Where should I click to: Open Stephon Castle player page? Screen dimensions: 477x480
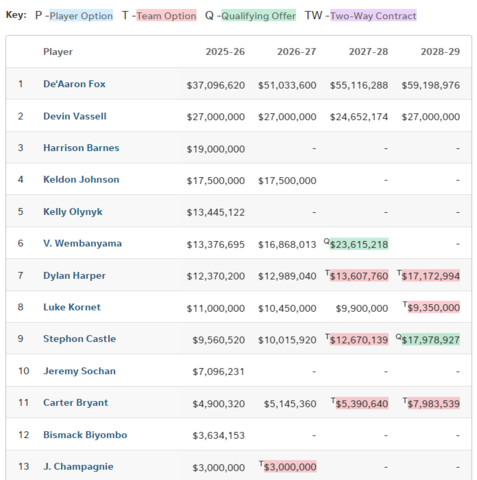pyautogui.click(x=79, y=339)
